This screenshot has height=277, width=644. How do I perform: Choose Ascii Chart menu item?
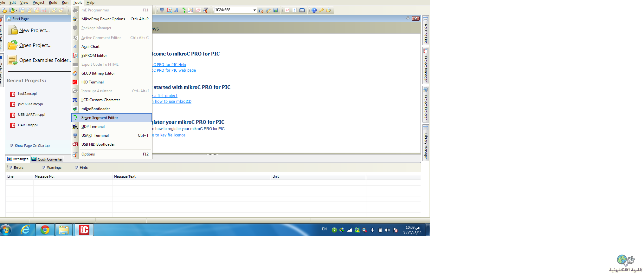pos(112,47)
